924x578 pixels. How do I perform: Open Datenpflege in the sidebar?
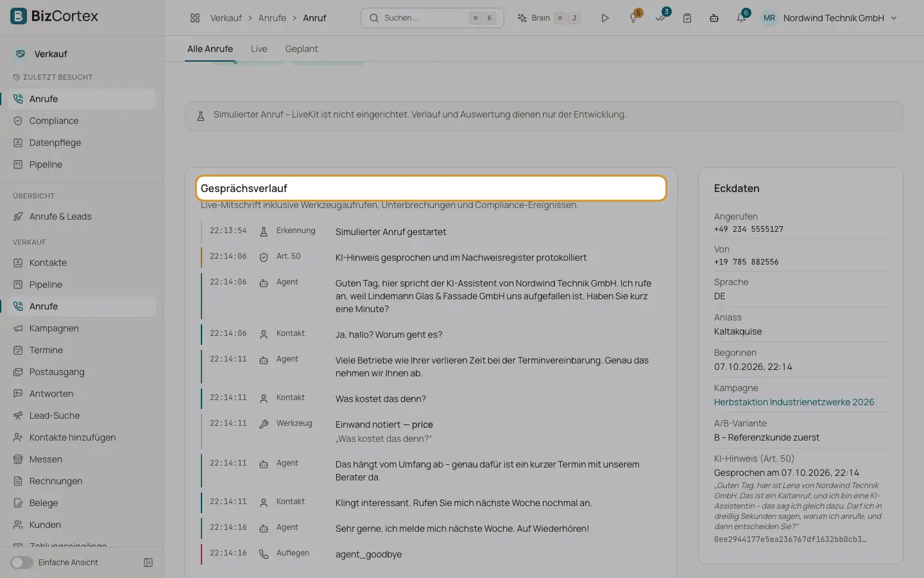click(x=82, y=143)
